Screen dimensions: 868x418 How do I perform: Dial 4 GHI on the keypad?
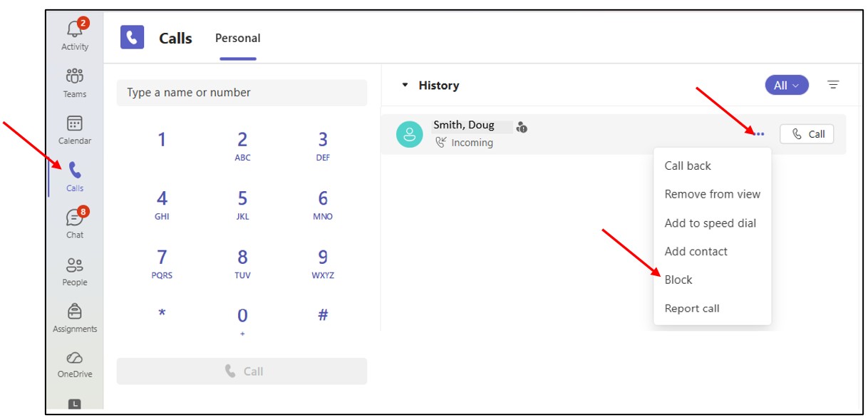162,204
